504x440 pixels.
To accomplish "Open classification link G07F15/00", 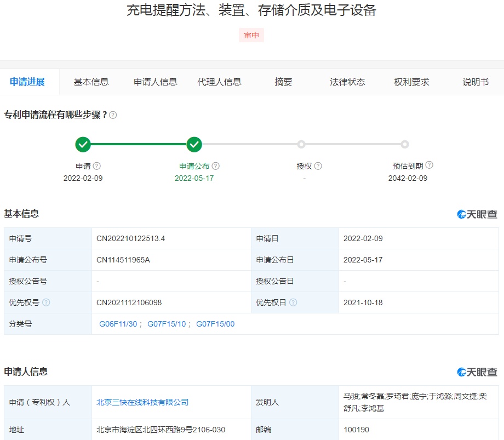I will [x=215, y=324].
